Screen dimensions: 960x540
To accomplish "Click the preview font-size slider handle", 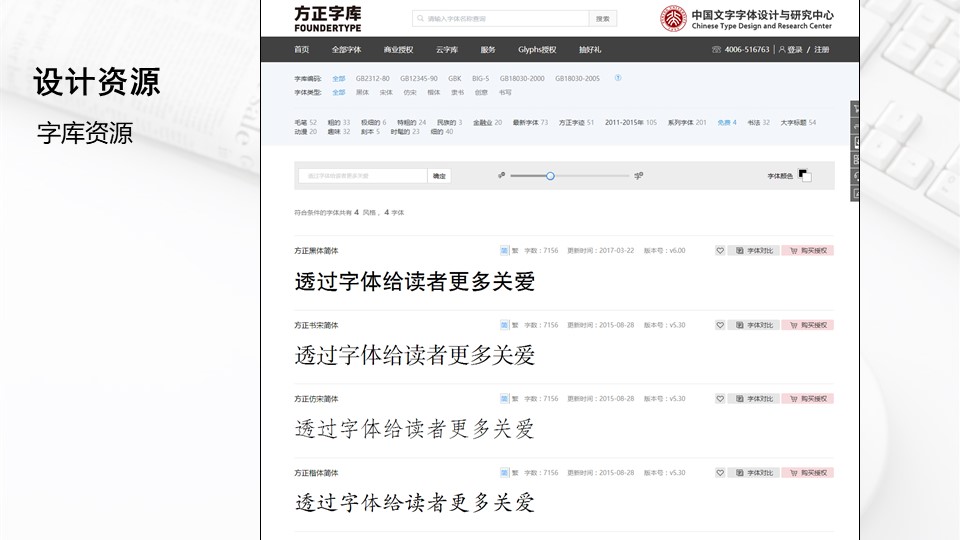I will [550, 176].
